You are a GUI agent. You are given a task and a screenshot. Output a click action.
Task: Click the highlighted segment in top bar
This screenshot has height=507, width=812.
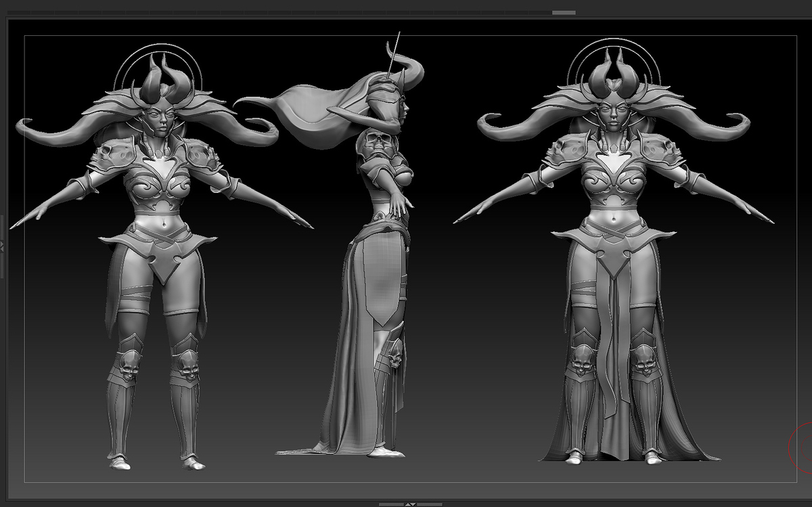[x=564, y=12]
